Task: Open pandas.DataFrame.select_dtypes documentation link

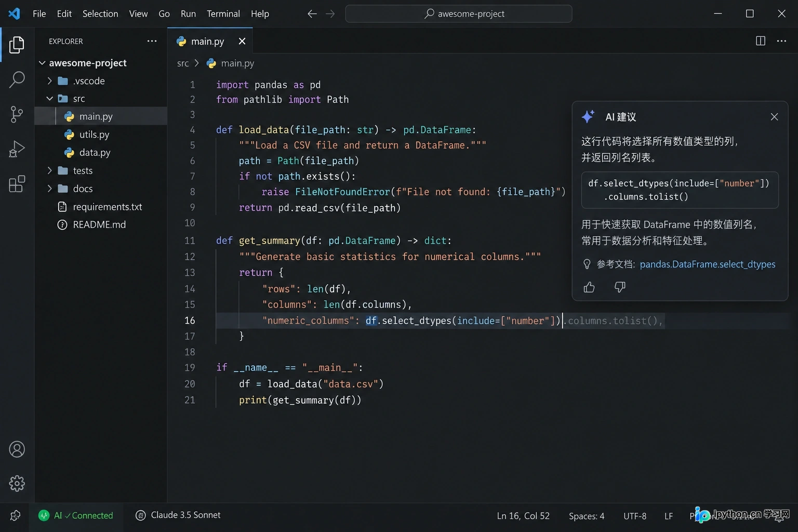Action: tap(708, 264)
